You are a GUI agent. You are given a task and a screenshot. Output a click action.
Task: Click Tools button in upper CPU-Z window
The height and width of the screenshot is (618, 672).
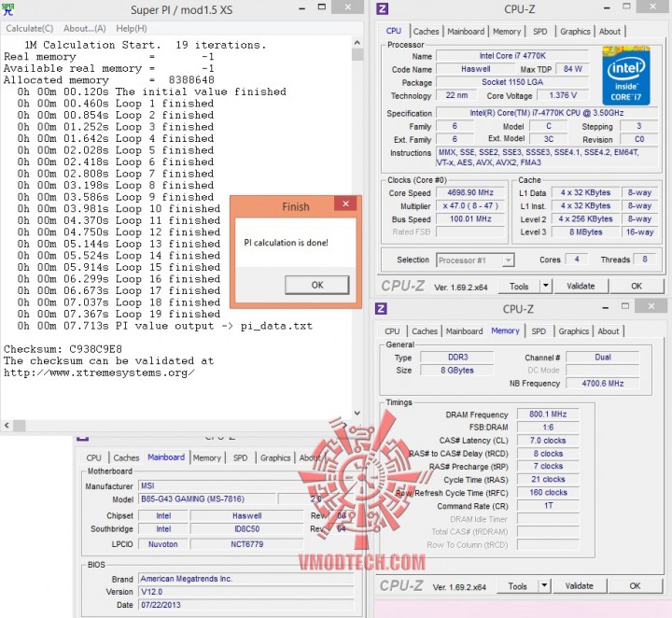(x=519, y=287)
